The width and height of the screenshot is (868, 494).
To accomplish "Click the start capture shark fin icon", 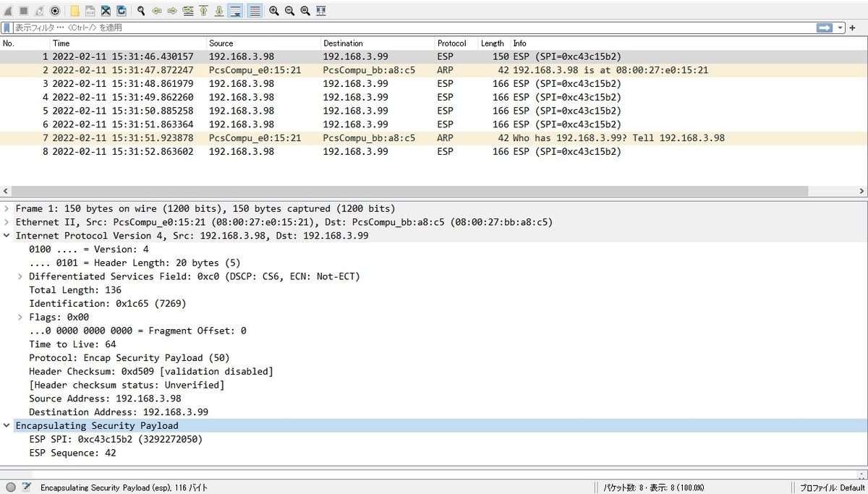I will coord(8,10).
